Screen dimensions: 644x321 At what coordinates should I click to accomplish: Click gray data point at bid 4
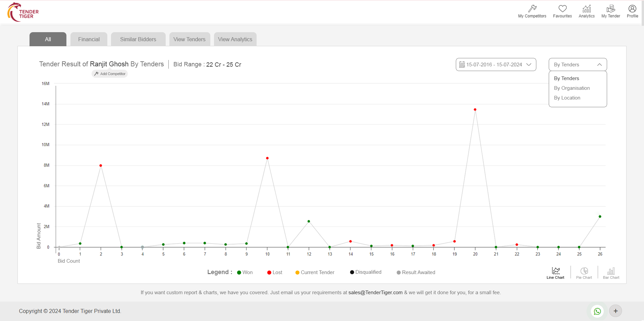(x=143, y=247)
